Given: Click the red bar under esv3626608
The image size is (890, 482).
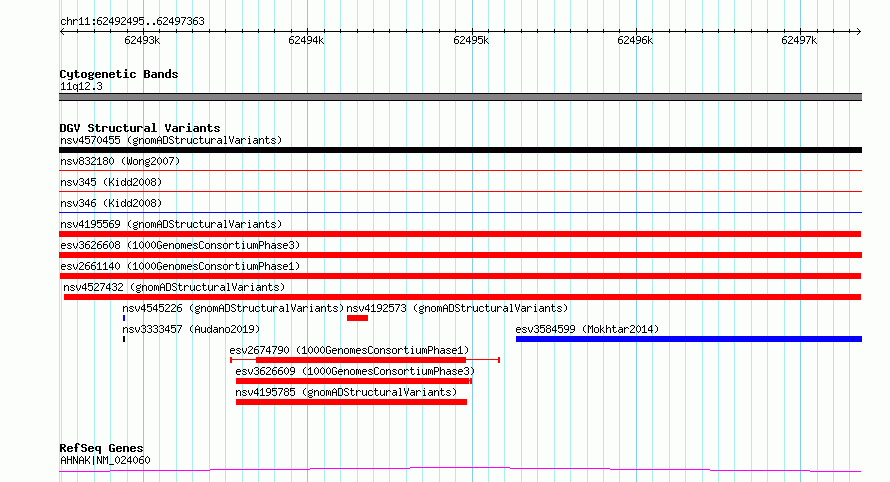Looking at the screenshot, I should [460, 255].
